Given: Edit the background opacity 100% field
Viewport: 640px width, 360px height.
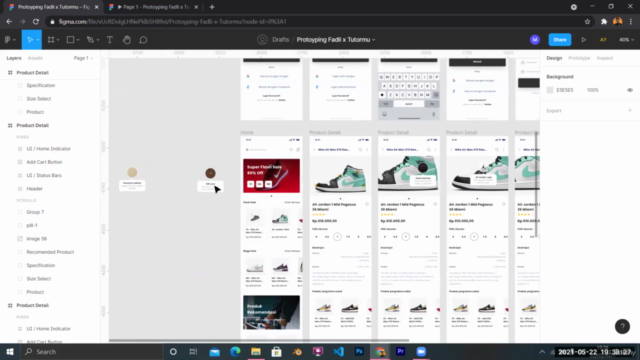Looking at the screenshot, I should tap(593, 90).
